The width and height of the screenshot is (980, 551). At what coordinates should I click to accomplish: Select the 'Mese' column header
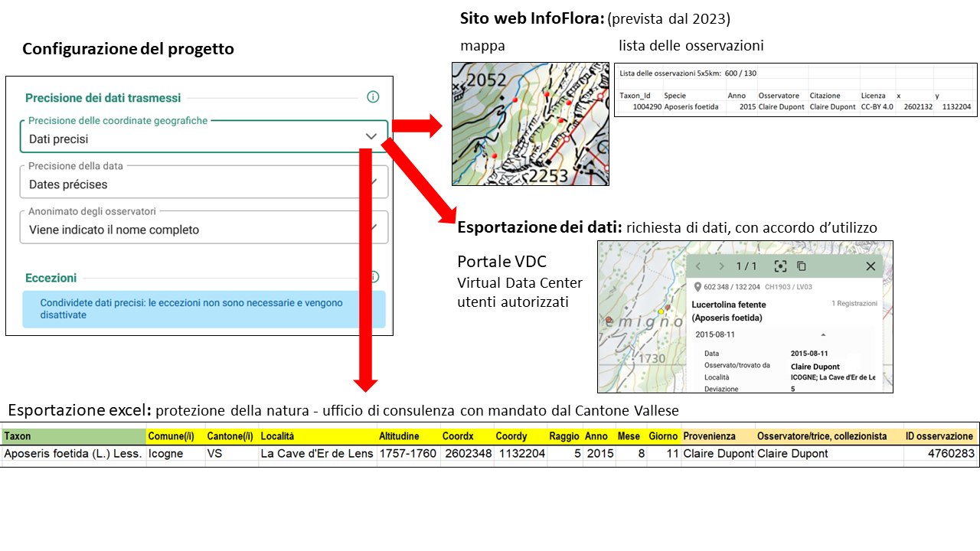629,436
